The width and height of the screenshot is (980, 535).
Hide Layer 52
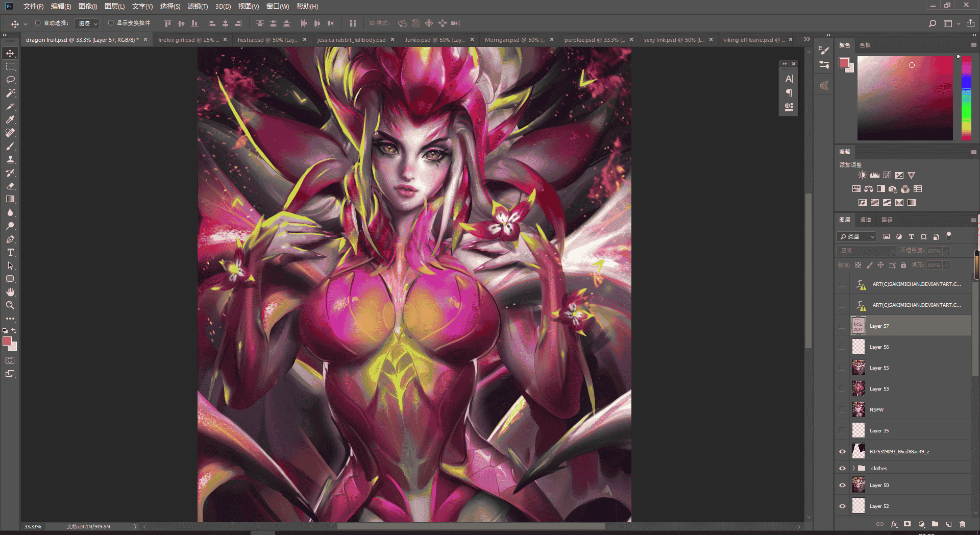coord(842,506)
